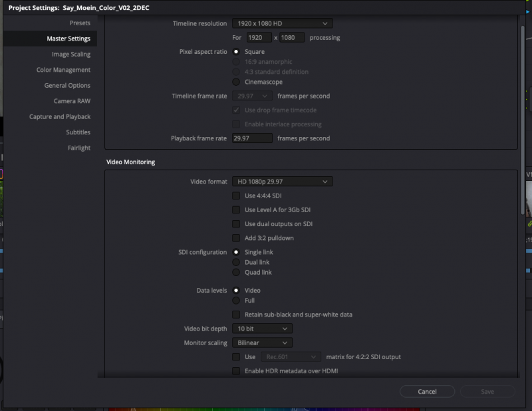Click the Playback frame rate field

(x=252, y=138)
